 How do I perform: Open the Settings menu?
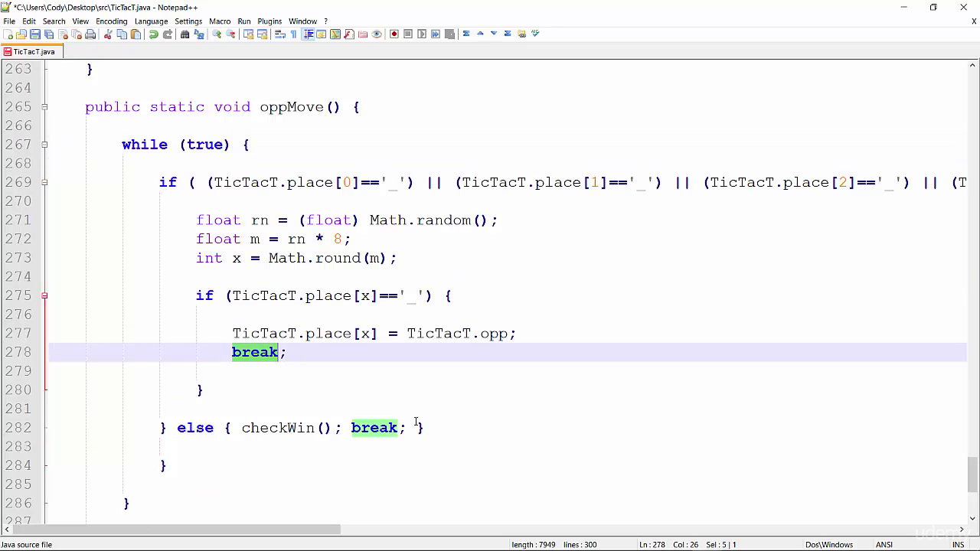point(188,21)
